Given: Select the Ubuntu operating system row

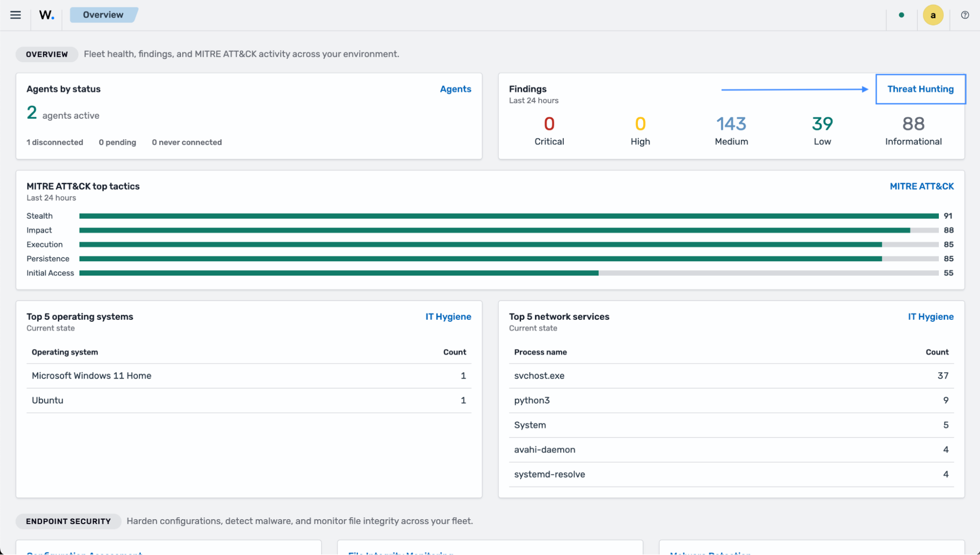Looking at the screenshot, I should (x=249, y=401).
